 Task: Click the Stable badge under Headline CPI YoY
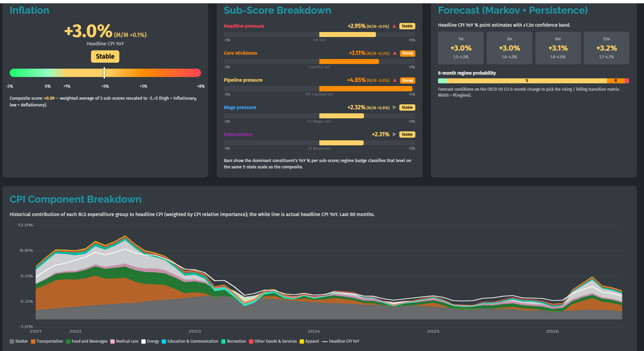point(105,57)
